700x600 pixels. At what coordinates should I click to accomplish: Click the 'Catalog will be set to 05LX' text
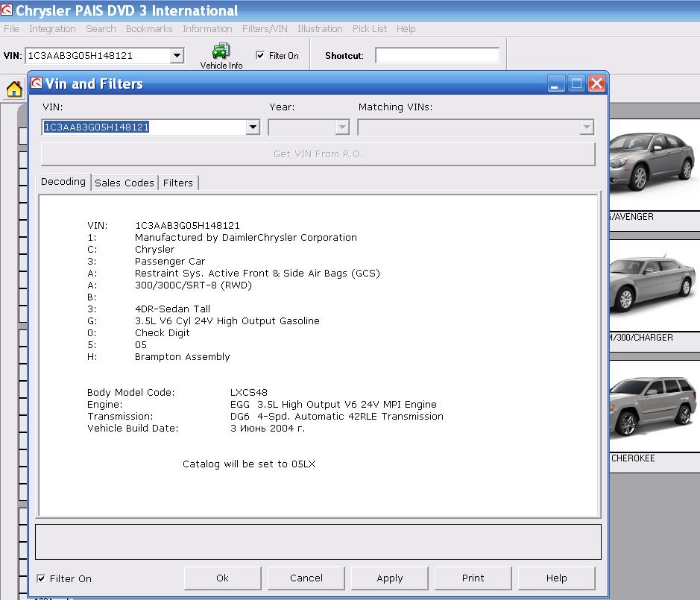[x=249, y=464]
